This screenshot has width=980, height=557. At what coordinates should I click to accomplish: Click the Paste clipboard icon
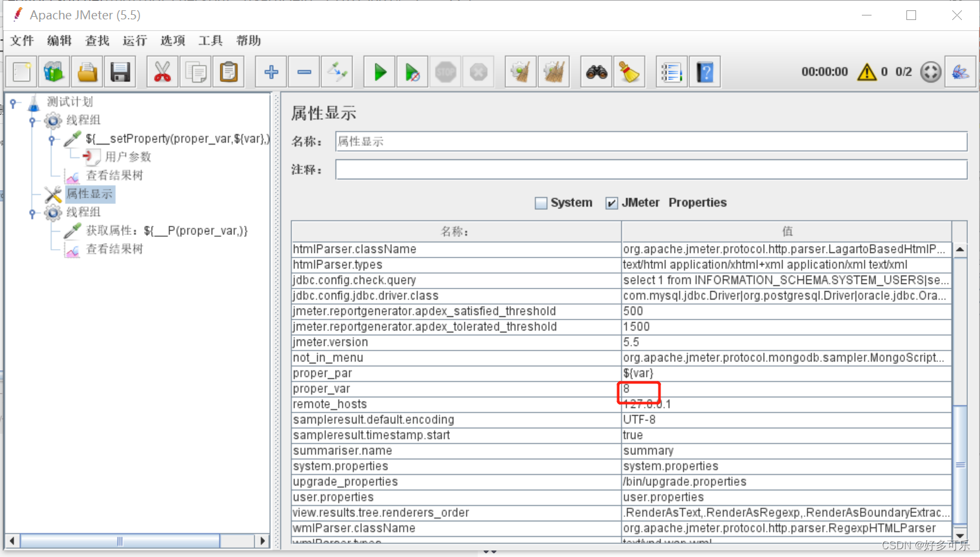[229, 72]
